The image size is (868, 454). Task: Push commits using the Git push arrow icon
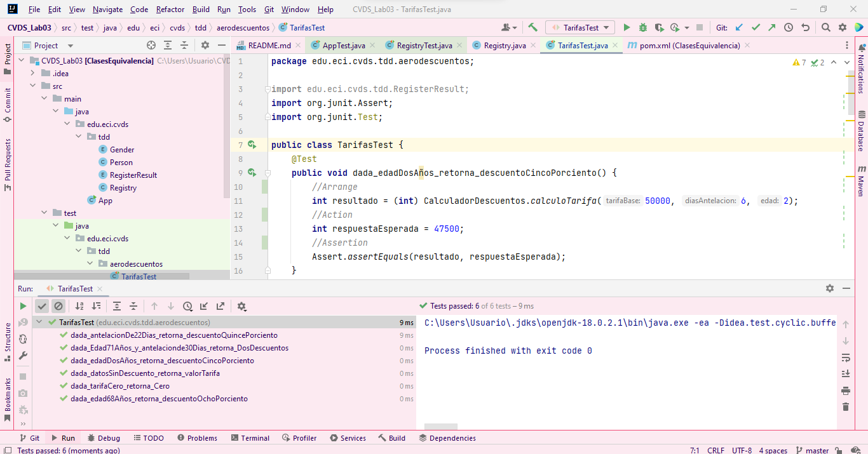[771, 27]
